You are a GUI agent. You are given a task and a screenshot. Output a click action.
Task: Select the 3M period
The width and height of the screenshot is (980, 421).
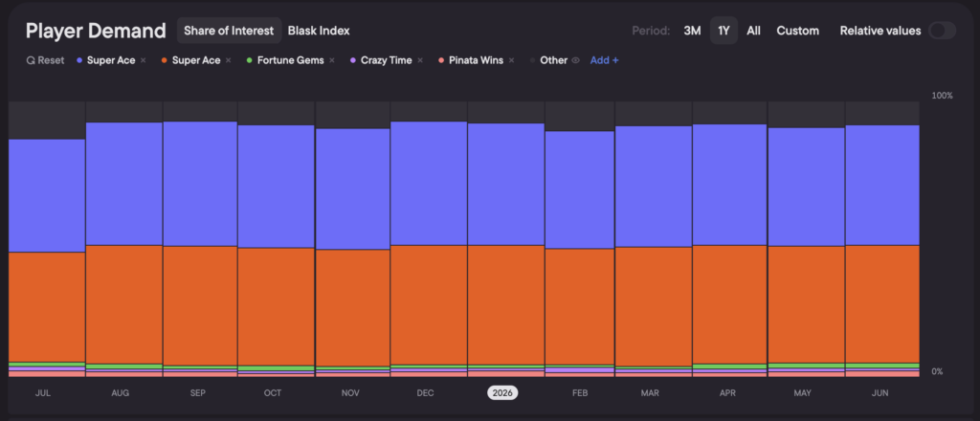(x=692, y=31)
